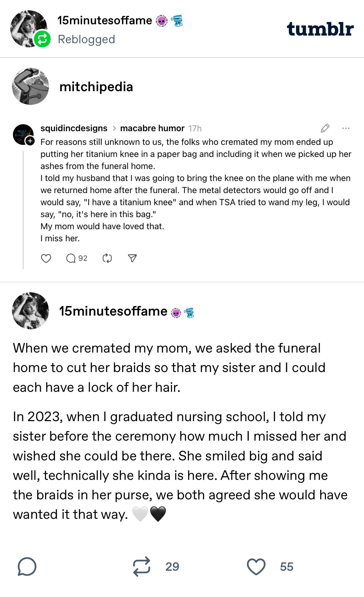Click the lower 15minutesoffame avatar image

(x=30, y=310)
